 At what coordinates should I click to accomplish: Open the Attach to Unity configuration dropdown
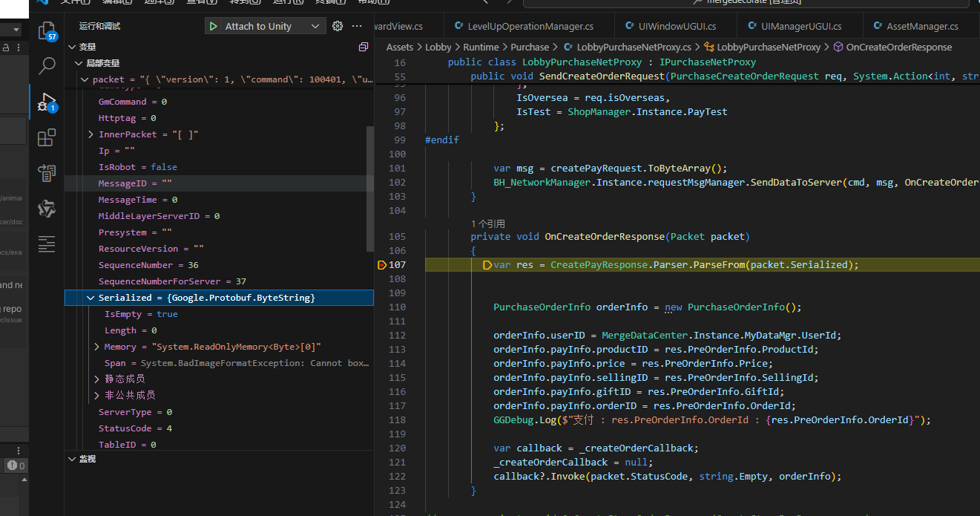315,27
